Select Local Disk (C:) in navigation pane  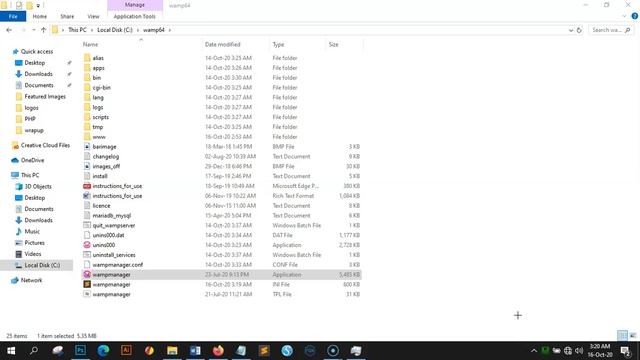(x=42, y=265)
